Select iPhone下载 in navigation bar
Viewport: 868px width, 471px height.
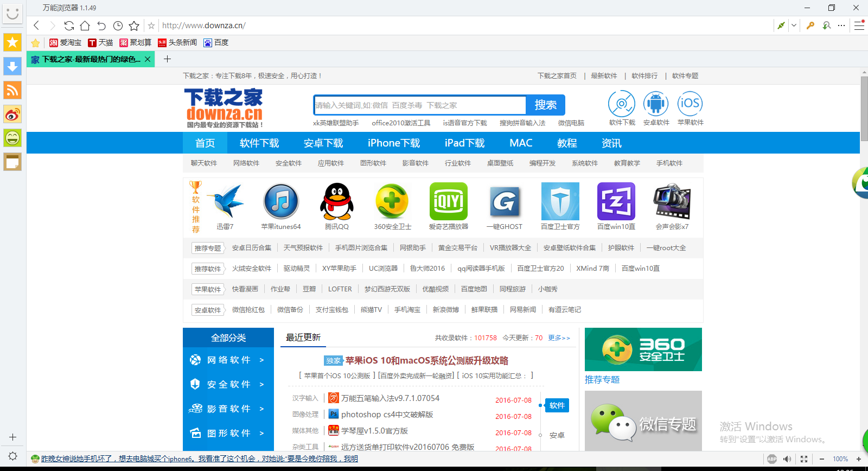(x=394, y=143)
